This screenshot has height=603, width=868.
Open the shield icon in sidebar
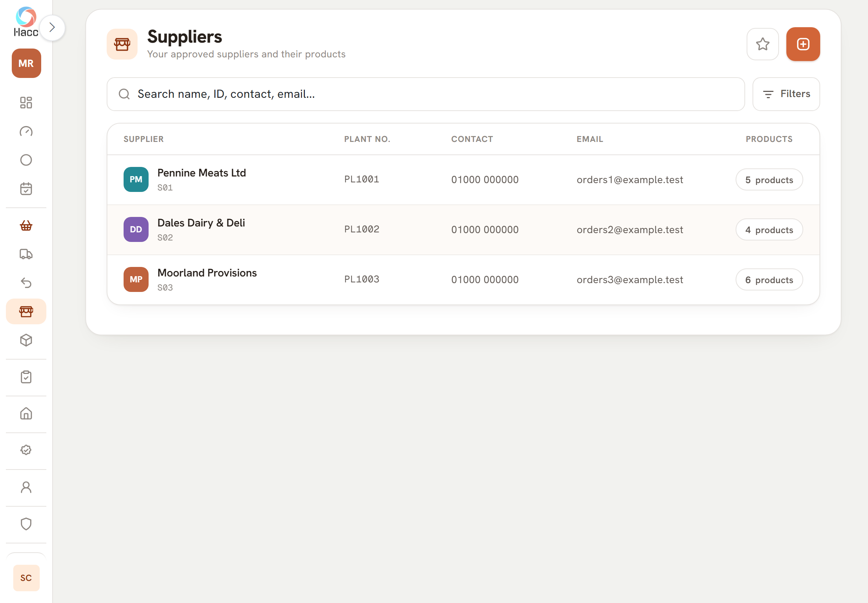tap(26, 524)
